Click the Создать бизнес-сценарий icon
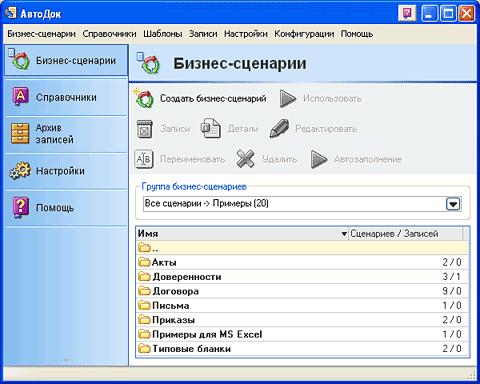The image size is (480, 384). pos(144,98)
